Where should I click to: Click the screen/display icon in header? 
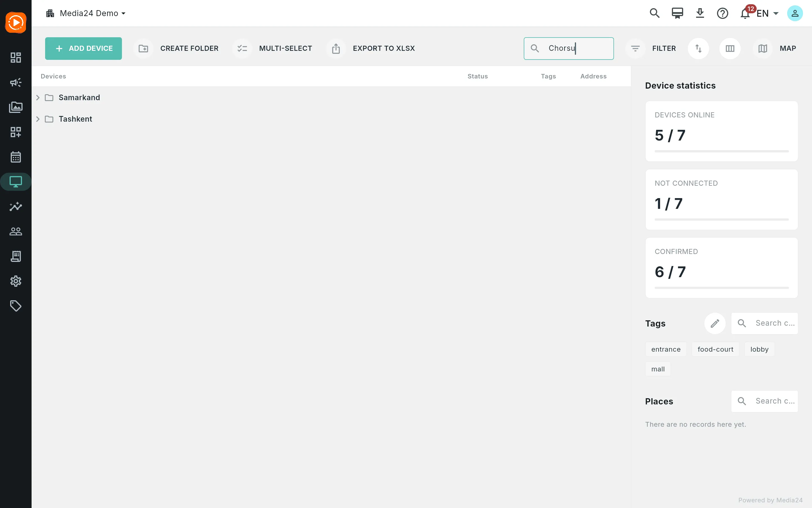678,14
